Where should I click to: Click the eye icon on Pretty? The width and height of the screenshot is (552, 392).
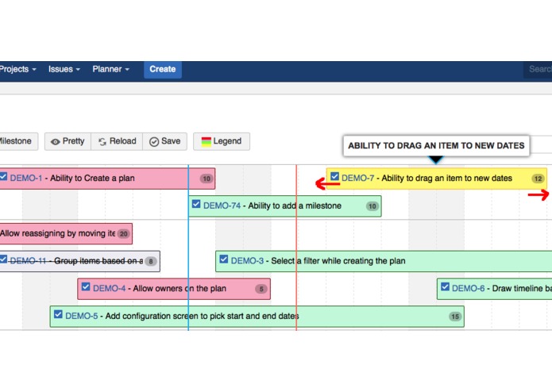pyautogui.click(x=56, y=142)
